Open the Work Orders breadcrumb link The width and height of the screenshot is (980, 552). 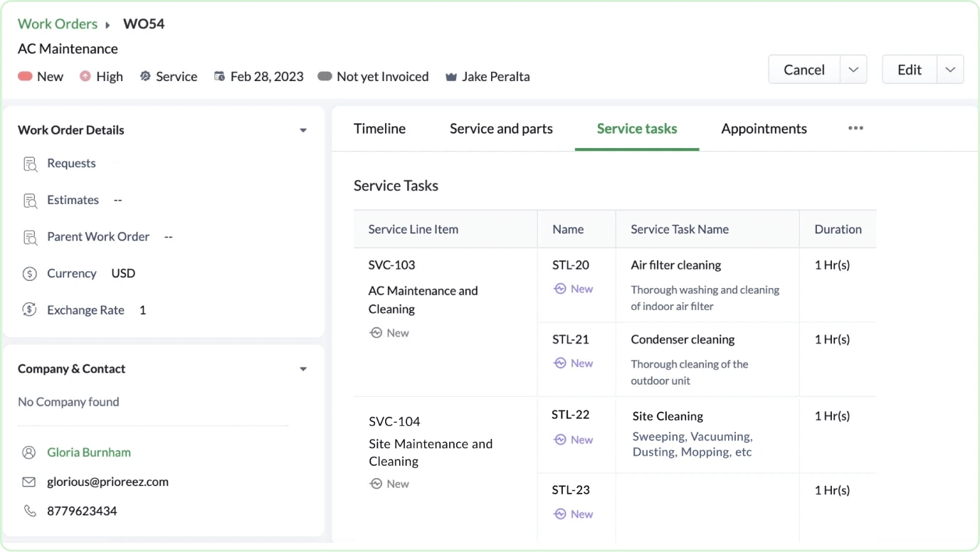[x=58, y=23]
